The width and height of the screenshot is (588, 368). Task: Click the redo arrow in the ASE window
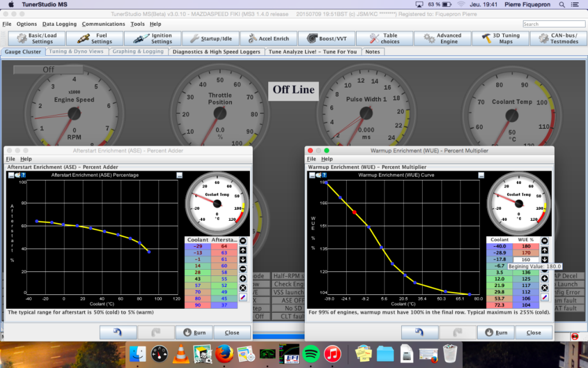click(156, 332)
